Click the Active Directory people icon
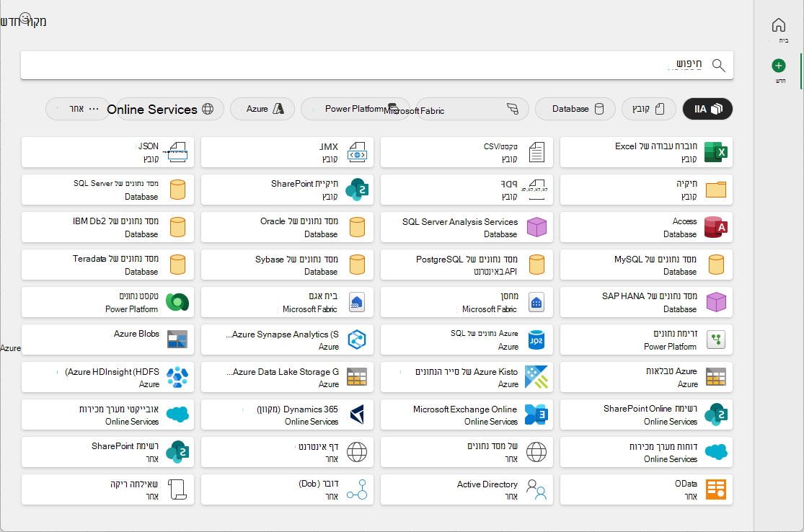The width and height of the screenshot is (804, 532). pos(536,489)
